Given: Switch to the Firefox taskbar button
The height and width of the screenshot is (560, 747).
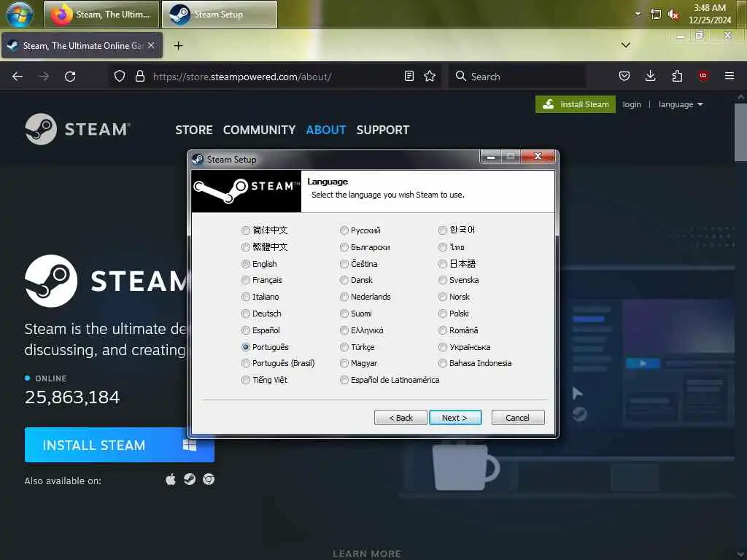Looking at the screenshot, I should pos(101,15).
